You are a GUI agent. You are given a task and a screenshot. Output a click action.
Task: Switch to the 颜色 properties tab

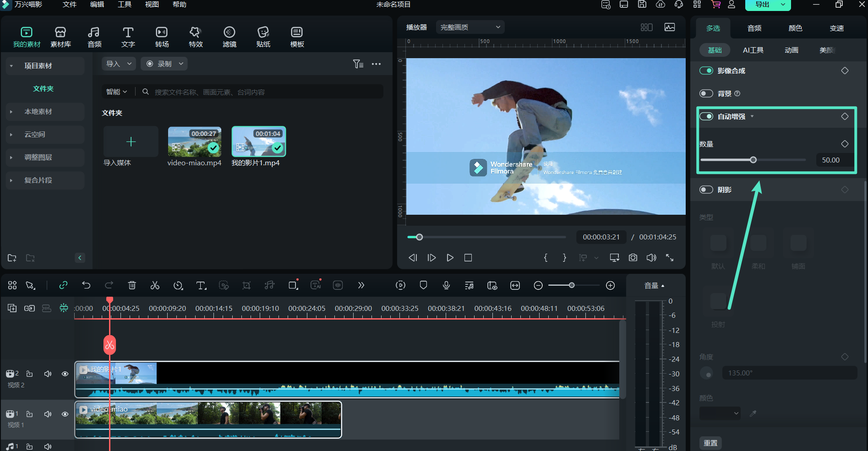795,28
